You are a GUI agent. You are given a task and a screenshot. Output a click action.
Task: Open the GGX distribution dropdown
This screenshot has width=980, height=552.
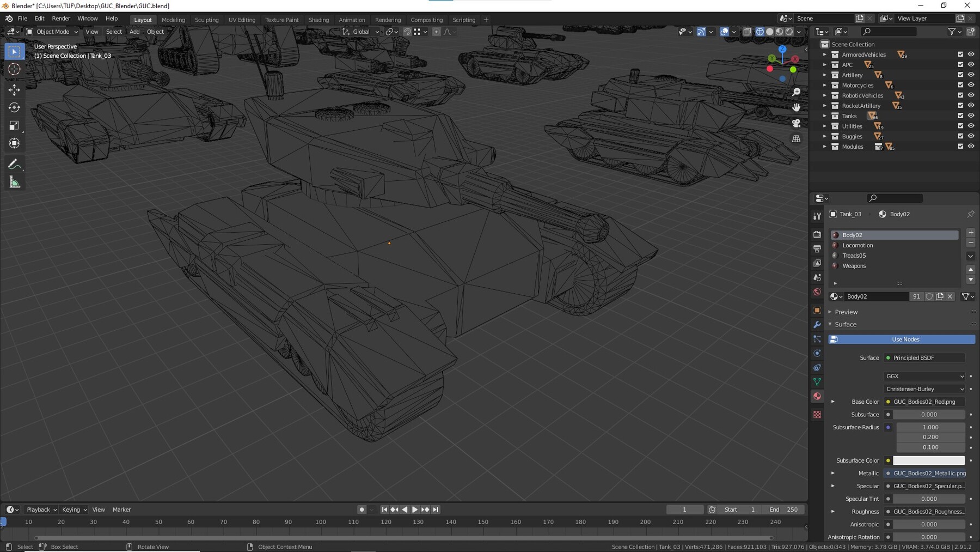coord(924,376)
